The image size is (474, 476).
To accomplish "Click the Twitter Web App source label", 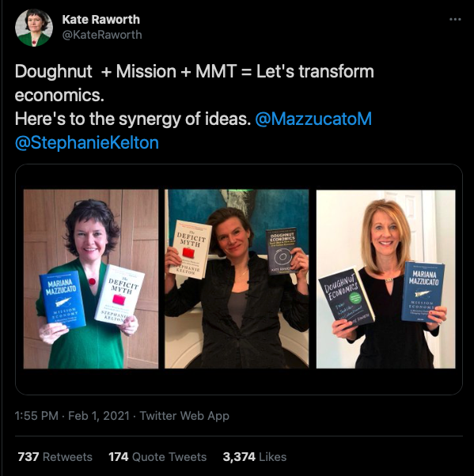I will point(184,416).
